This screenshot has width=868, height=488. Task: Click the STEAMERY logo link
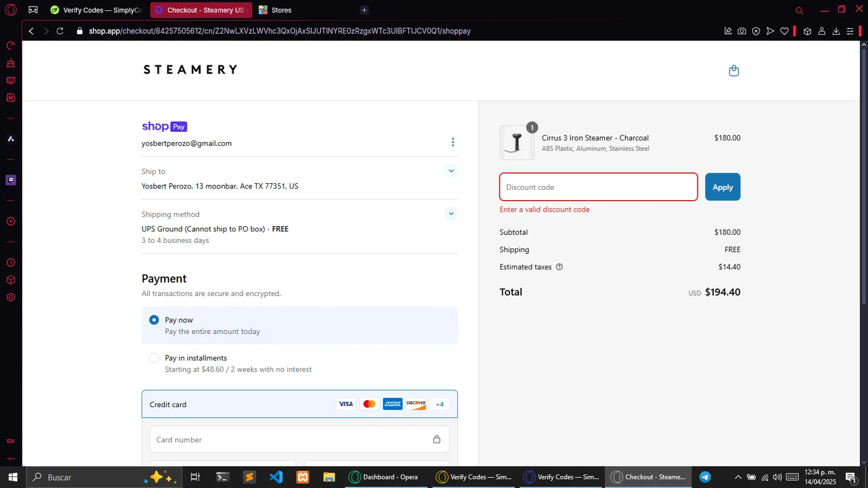pos(190,69)
